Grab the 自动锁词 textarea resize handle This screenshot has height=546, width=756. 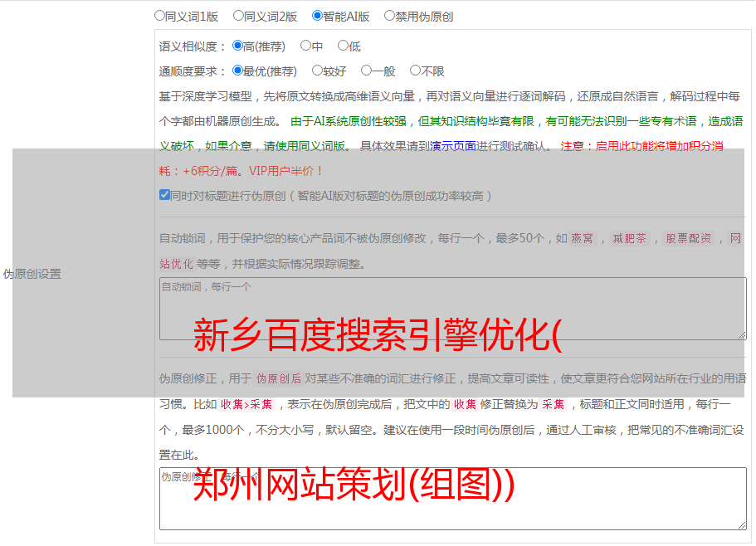[742, 335]
